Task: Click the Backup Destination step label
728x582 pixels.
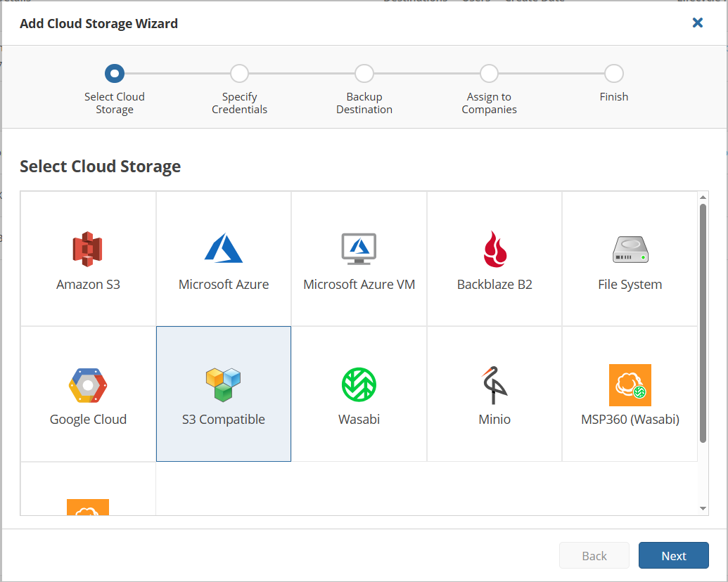Action: (x=364, y=103)
